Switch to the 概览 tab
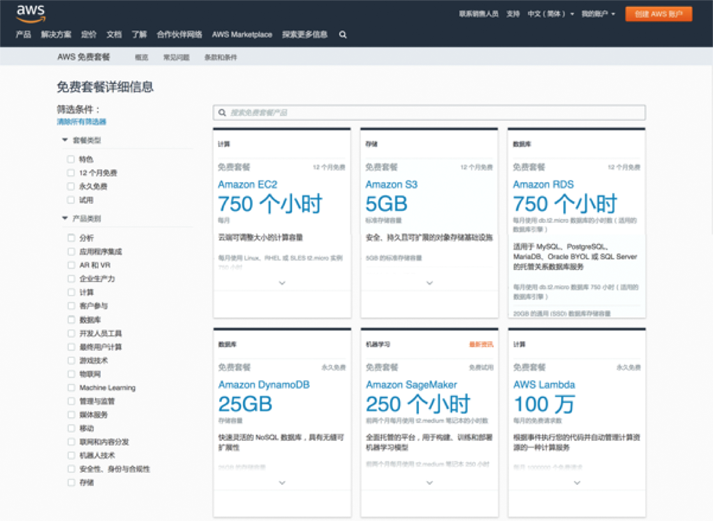Screen dimensions: 713x521 pos(141,57)
